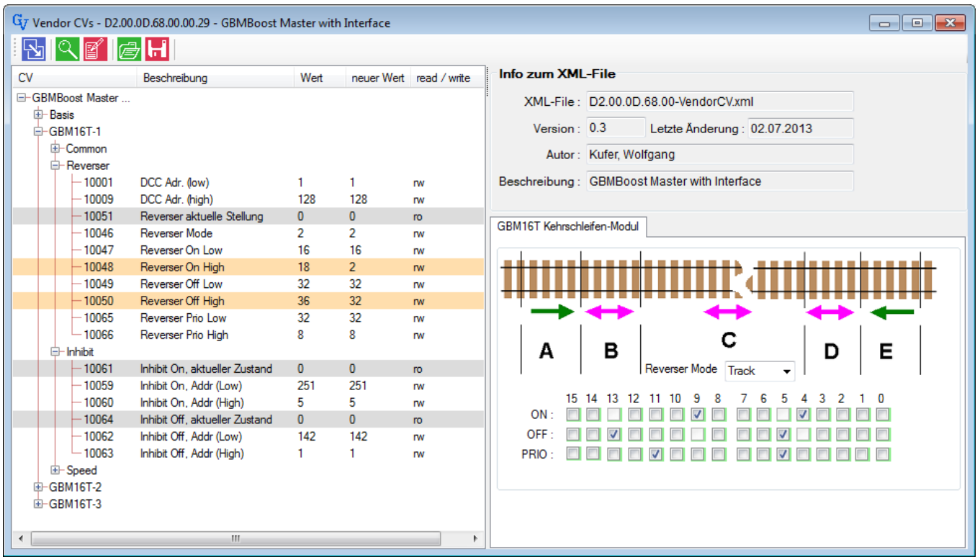This screenshot has width=980, height=560.
Task: Select Inhibit Off, aktueller Zustand row
Action: 248,420
